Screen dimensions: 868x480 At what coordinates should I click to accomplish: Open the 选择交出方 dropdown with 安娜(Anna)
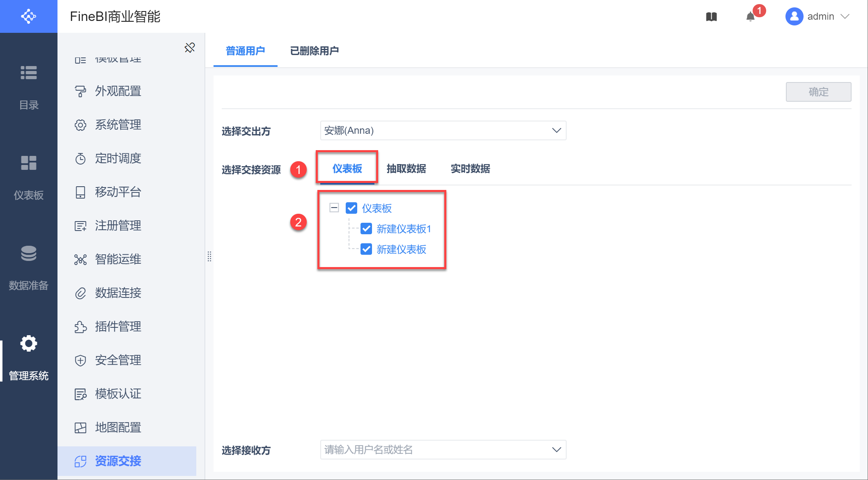443,130
